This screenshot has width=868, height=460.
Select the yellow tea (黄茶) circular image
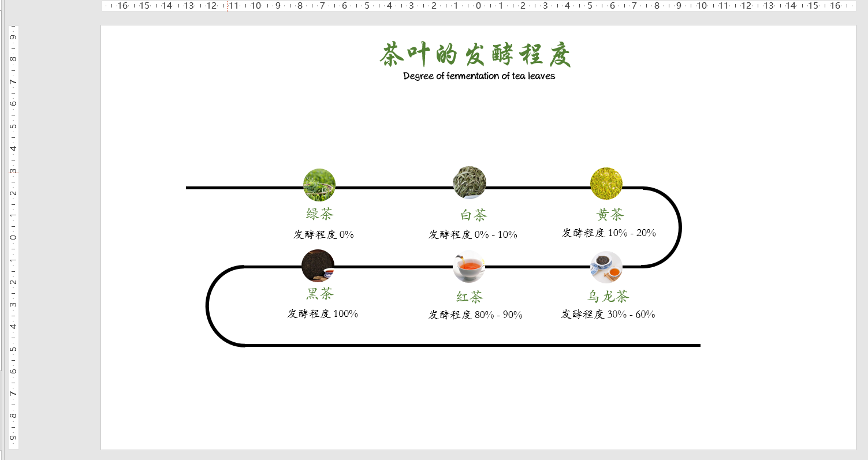point(607,184)
